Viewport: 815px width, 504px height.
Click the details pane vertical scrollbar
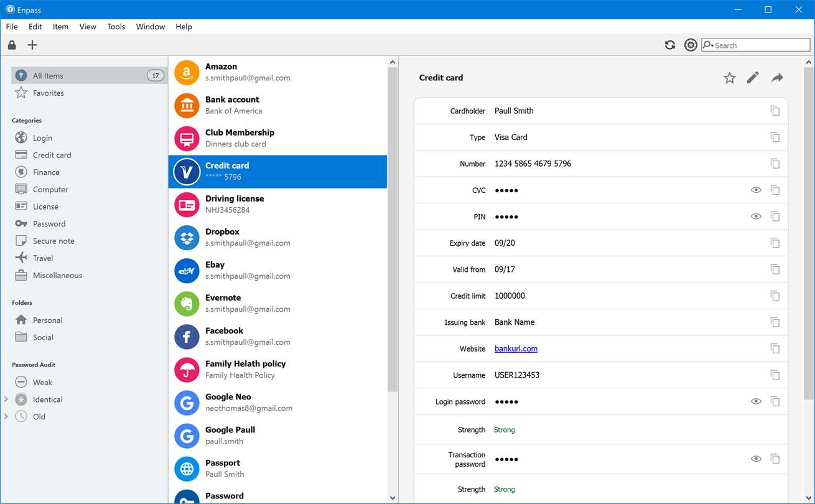pyautogui.click(x=809, y=233)
